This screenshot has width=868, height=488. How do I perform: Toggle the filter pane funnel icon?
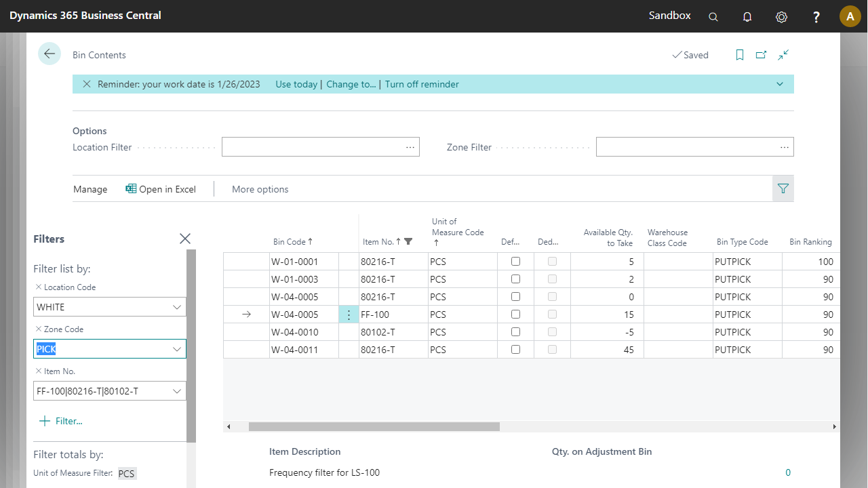783,188
